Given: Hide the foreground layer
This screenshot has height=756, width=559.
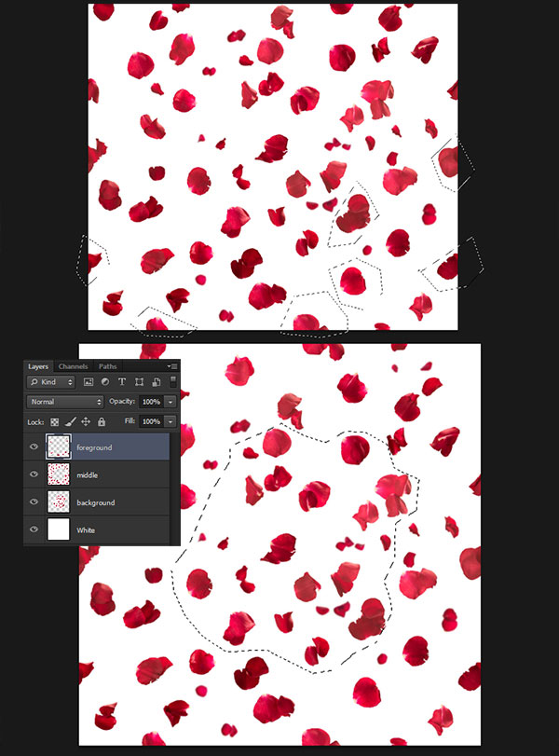Looking at the screenshot, I should click(x=34, y=447).
